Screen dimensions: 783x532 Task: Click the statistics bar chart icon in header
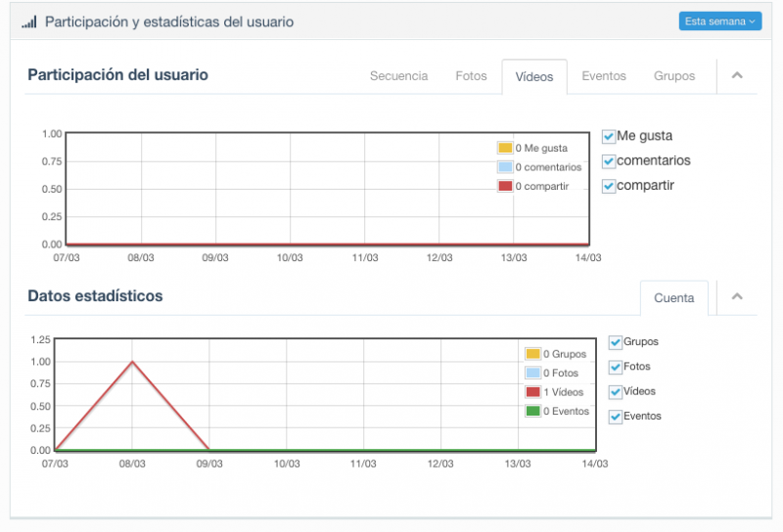click(29, 22)
